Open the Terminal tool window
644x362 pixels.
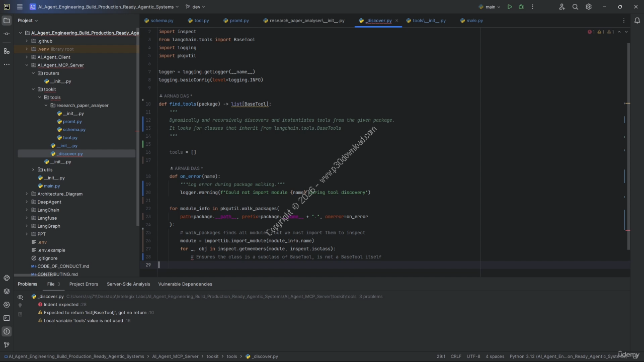click(x=7, y=318)
